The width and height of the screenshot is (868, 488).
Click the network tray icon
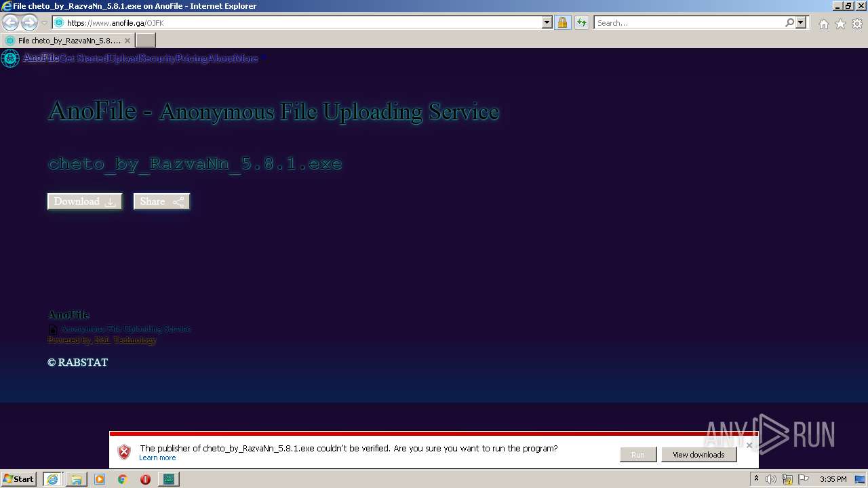coord(787,479)
